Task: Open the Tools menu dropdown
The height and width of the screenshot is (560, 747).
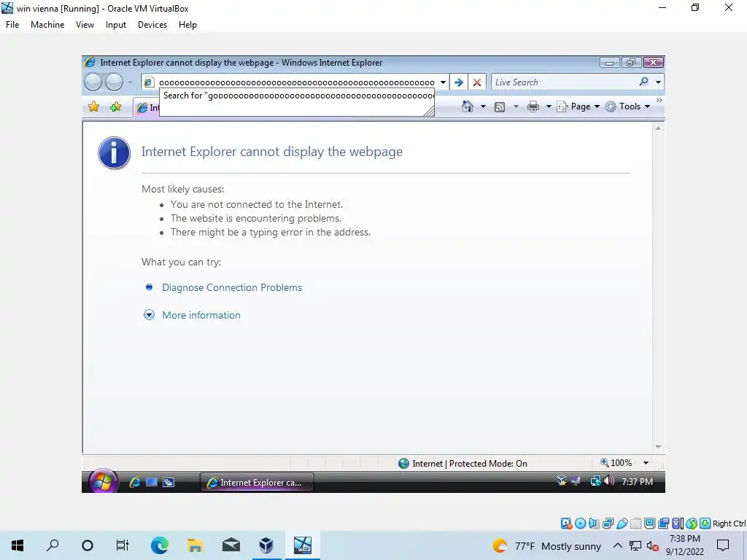Action: (627, 106)
